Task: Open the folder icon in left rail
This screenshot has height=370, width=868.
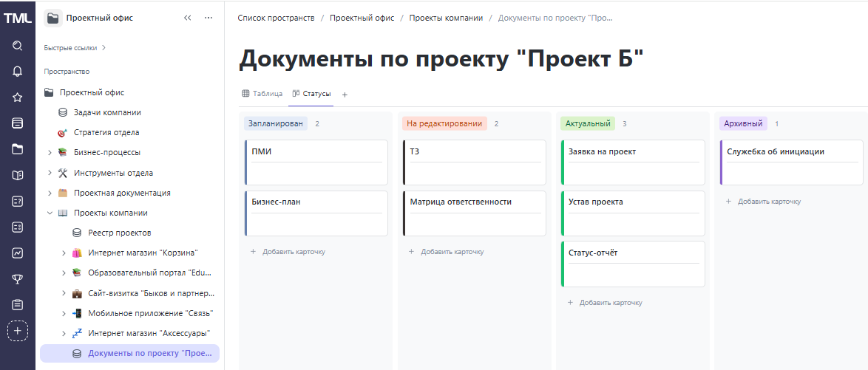Action: (x=17, y=149)
